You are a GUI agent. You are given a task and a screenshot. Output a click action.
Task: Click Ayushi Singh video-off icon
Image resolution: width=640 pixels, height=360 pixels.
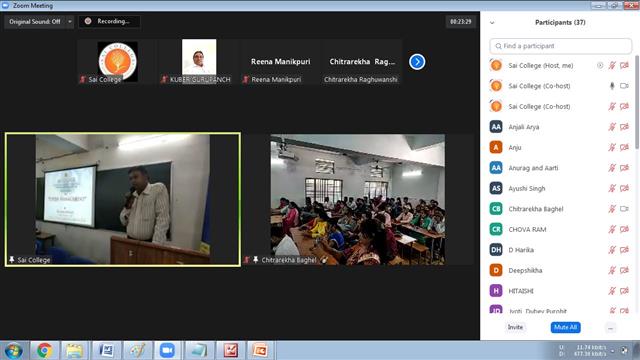coord(624,188)
